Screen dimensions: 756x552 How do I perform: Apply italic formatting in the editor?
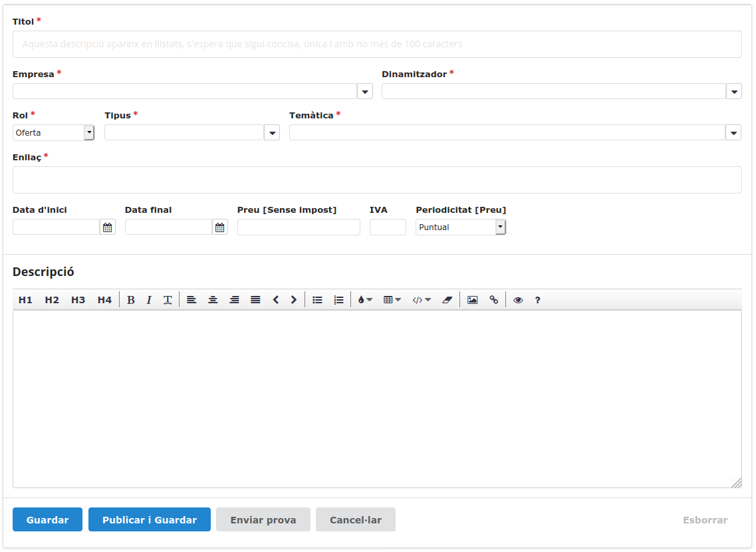[x=149, y=300]
